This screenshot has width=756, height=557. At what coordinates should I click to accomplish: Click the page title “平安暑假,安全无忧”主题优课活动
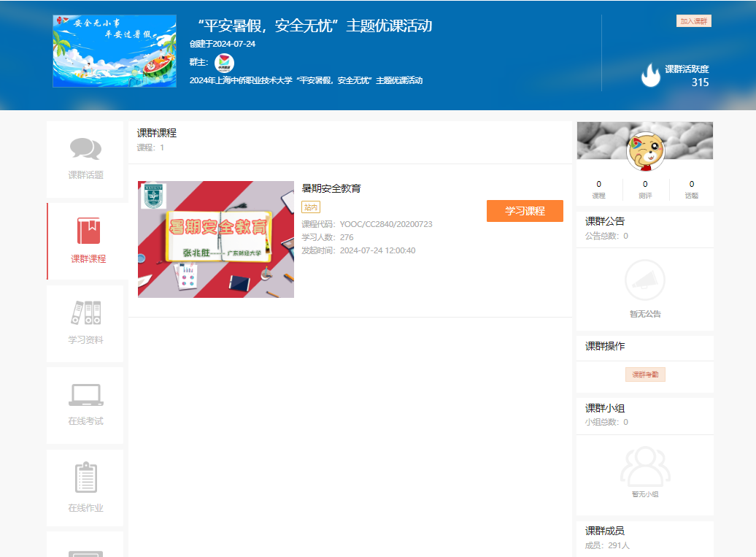pyautogui.click(x=315, y=26)
